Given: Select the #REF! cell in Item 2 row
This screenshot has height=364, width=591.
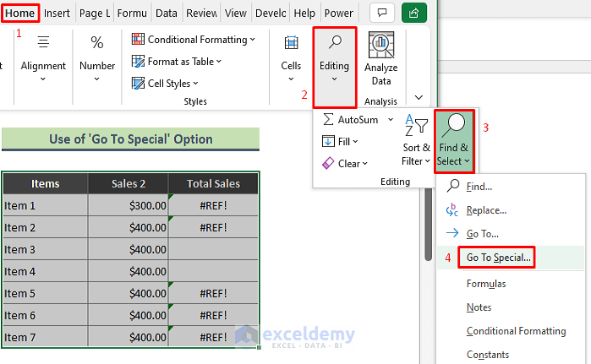Looking at the screenshot, I should point(213,227).
